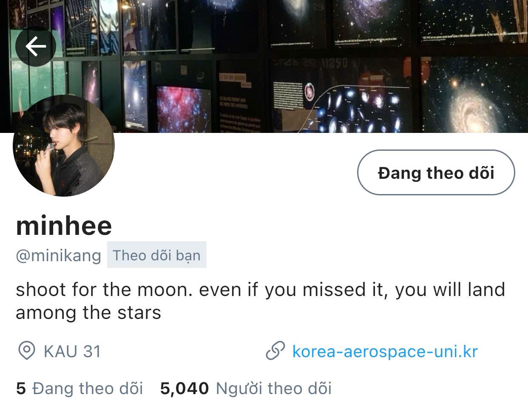Select the KAU 31 location text
Viewport: 528px width, 420px height.
(72, 352)
